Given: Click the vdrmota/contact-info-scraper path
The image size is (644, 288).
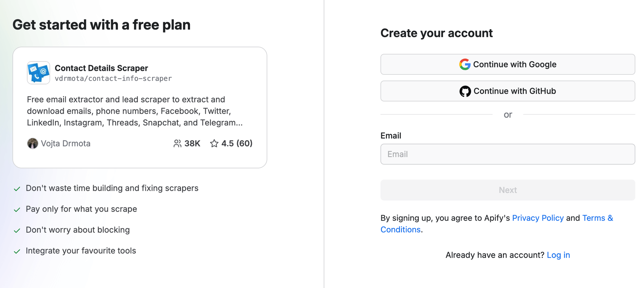Looking at the screenshot, I should (113, 78).
